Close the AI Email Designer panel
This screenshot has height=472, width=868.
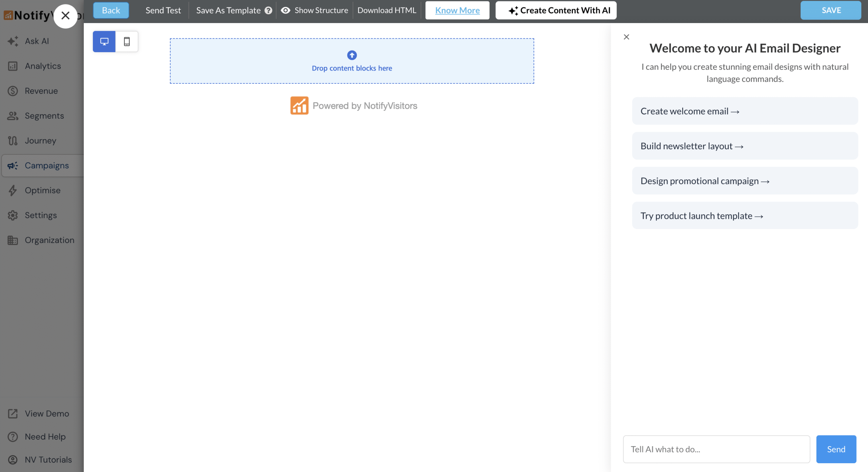(x=626, y=37)
